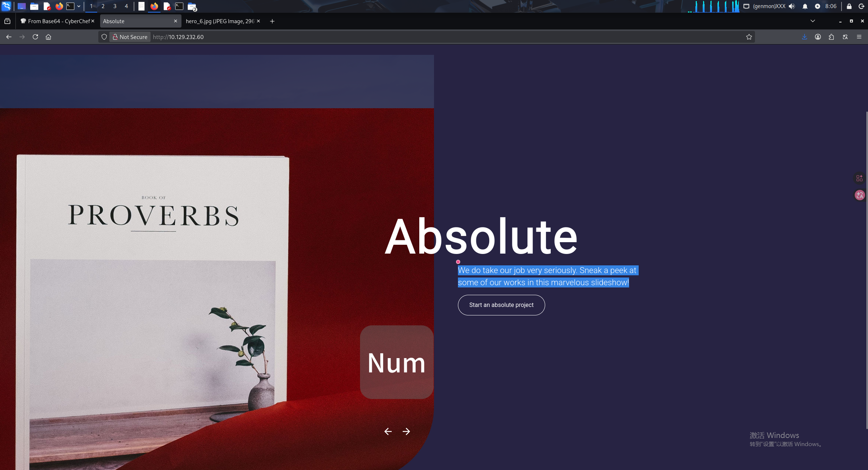
Task: Click the translate extension toolbar icon
Action: click(845, 37)
